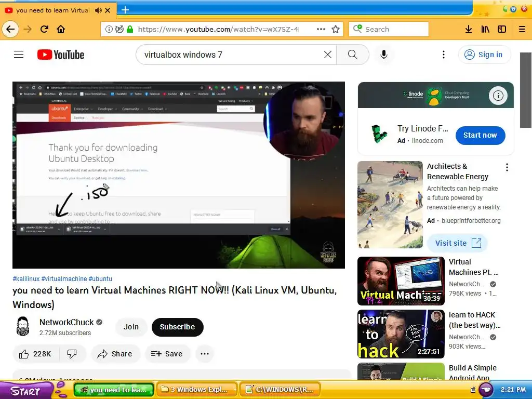Open YouTube settings three-dot menu

[444, 55]
